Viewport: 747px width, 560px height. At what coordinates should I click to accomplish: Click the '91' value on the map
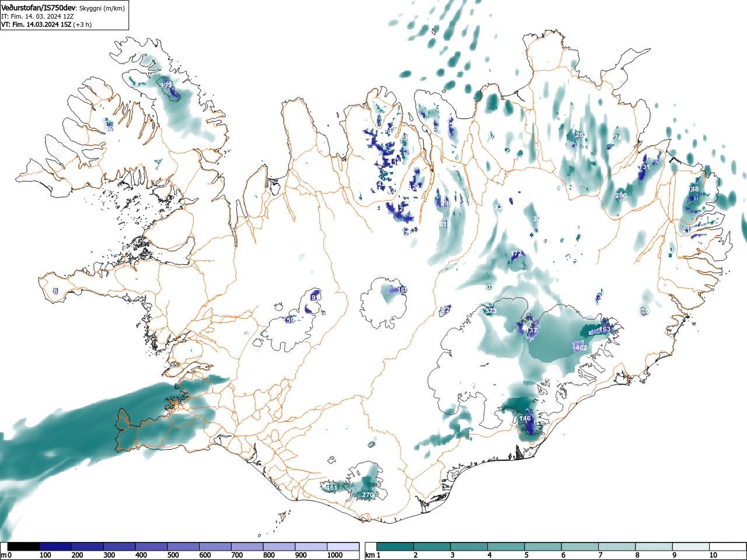coord(315,297)
